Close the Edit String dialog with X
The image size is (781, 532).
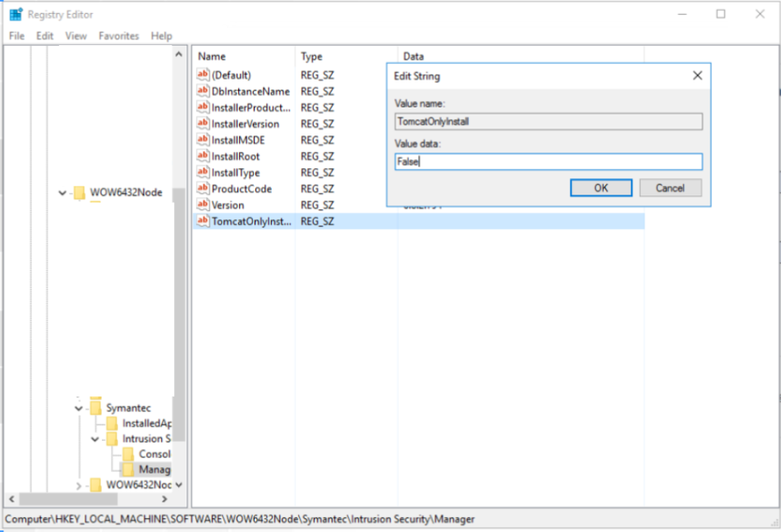tap(697, 76)
